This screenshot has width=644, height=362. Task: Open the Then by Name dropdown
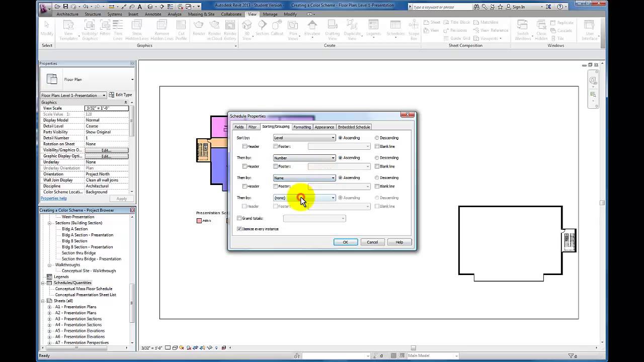pyautogui.click(x=304, y=177)
